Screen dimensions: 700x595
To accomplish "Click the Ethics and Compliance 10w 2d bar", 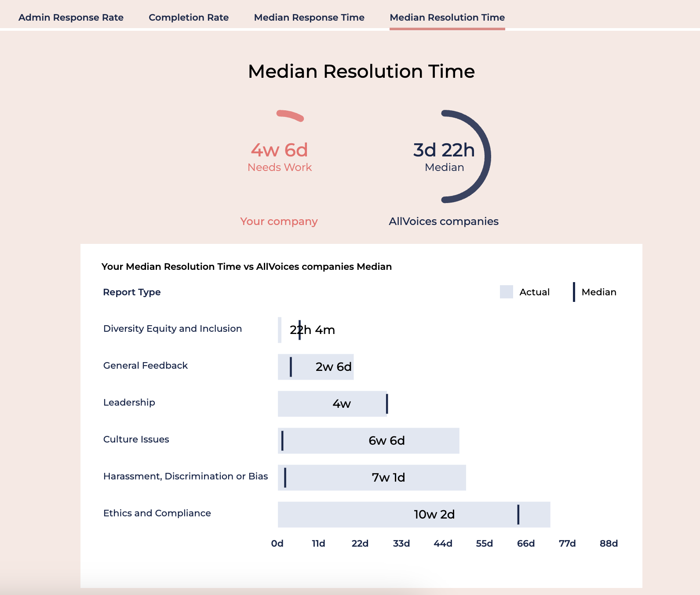I will (414, 515).
